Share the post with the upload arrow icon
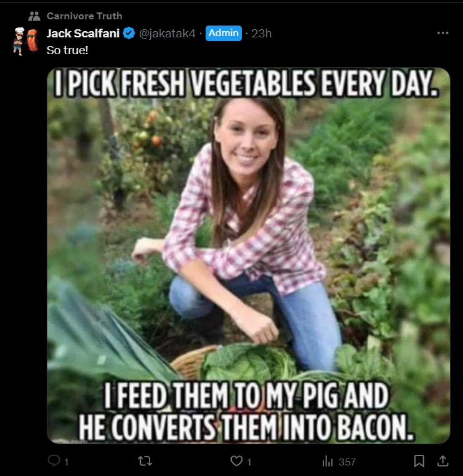The width and height of the screenshot is (463, 476). [x=443, y=461]
